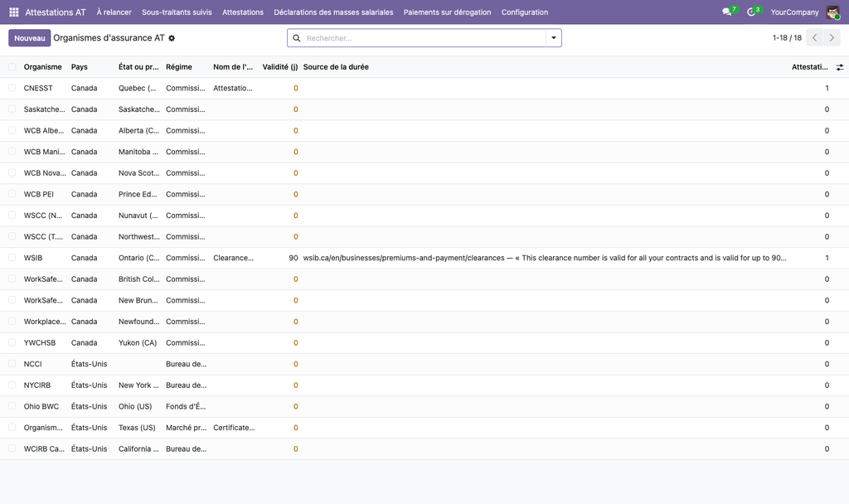The height and width of the screenshot is (504, 849).
Task: Open the conversations messages icon
Action: (726, 12)
